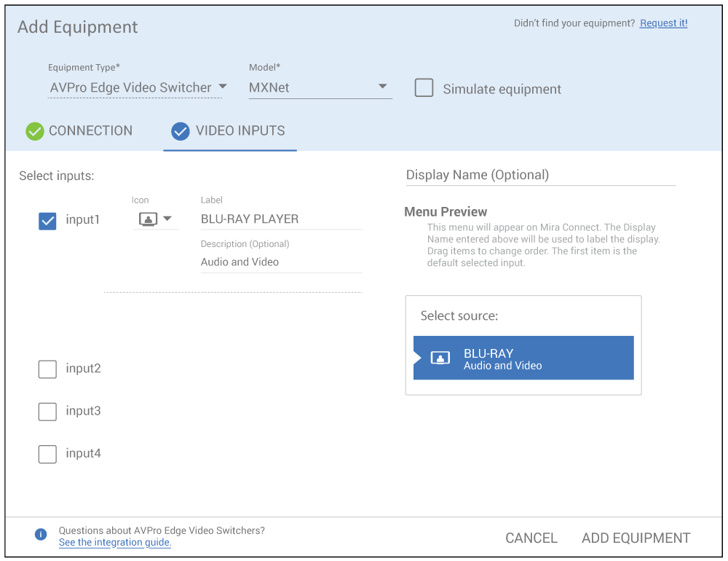This screenshot has width=728, height=561.
Task: Click the blue Video Inputs checkmark icon
Action: pos(180,131)
